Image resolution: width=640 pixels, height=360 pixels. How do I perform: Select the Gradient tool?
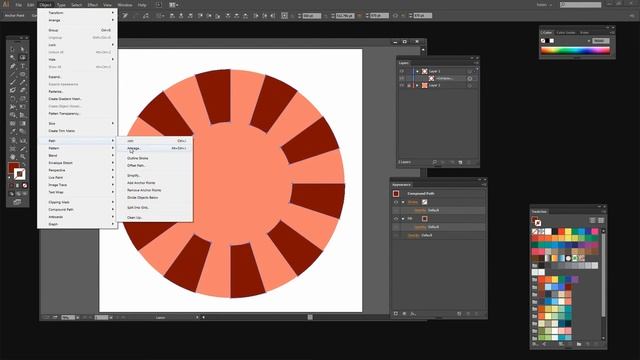(x=23, y=124)
